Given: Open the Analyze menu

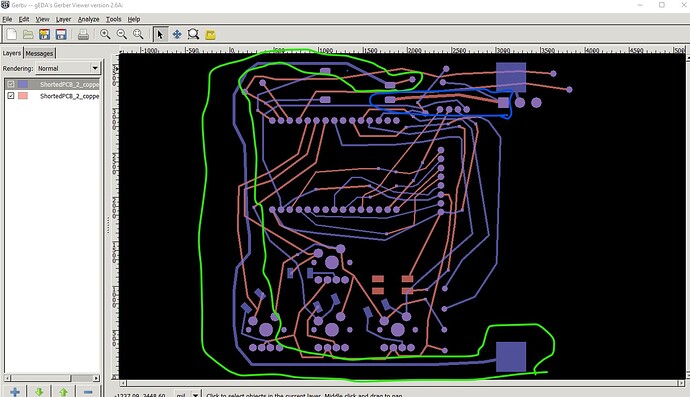Looking at the screenshot, I should (x=88, y=19).
